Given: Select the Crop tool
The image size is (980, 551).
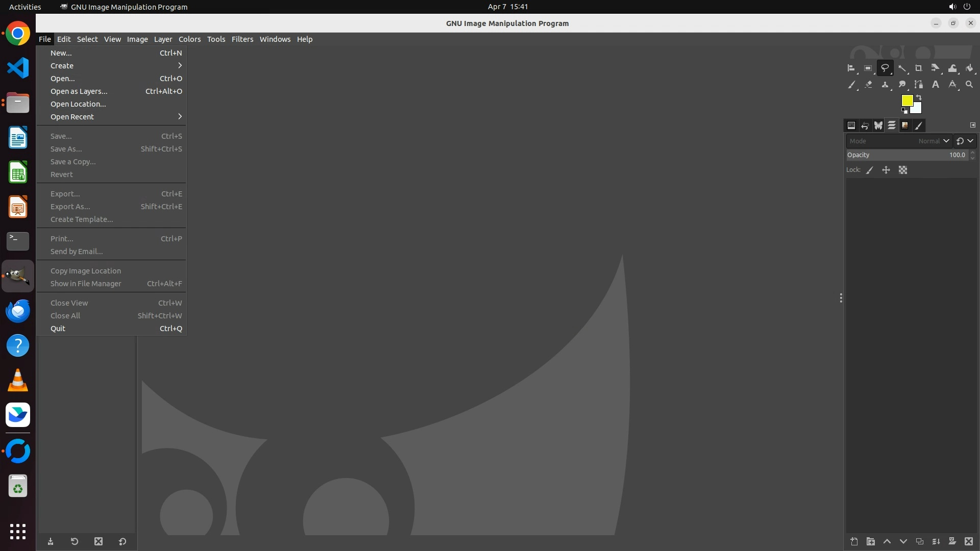Looking at the screenshot, I should click(x=918, y=68).
